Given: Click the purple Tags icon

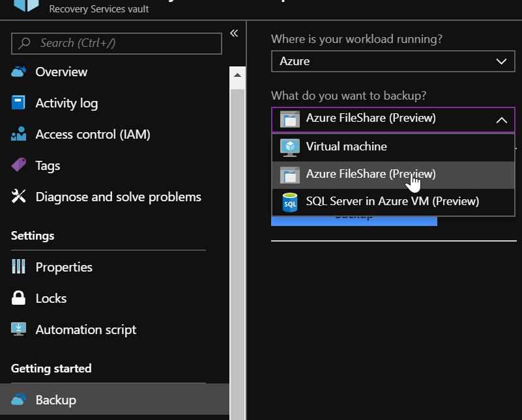Looking at the screenshot, I should coord(18,165).
